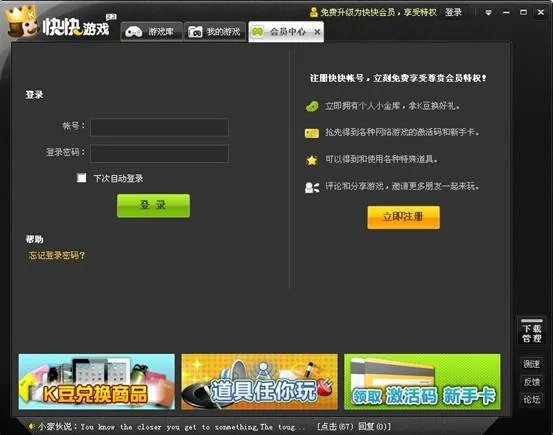Click 立即拥有个人小金库 benefit text
Viewport: 553px width, 435px height.
coord(392,106)
